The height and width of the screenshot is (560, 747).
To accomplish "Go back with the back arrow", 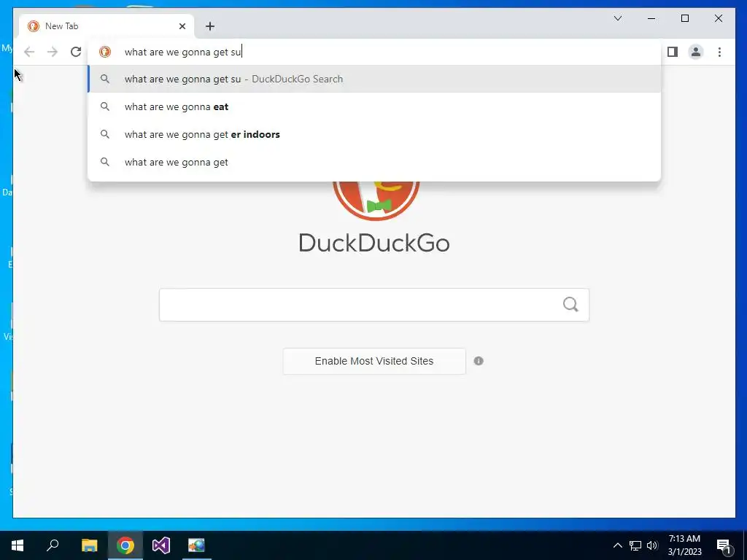I will pos(29,52).
